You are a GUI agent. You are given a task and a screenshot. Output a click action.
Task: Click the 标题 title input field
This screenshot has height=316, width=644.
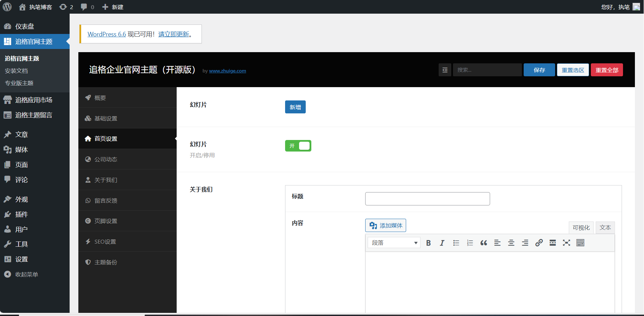pyautogui.click(x=427, y=199)
